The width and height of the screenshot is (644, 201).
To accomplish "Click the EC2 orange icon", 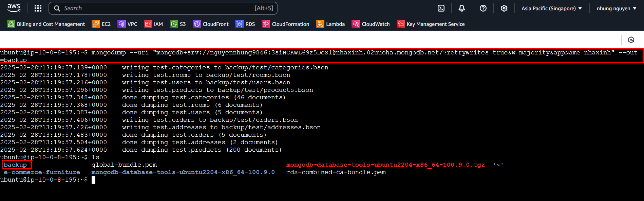I will point(96,24).
